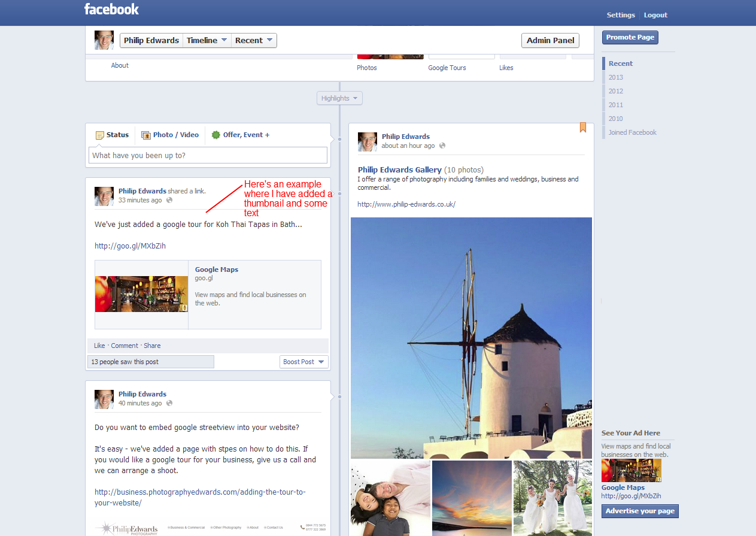Image resolution: width=756 pixels, height=536 pixels.
Task: Jump to 2010 in the timeline sidebar
Action: coord(616,119)
